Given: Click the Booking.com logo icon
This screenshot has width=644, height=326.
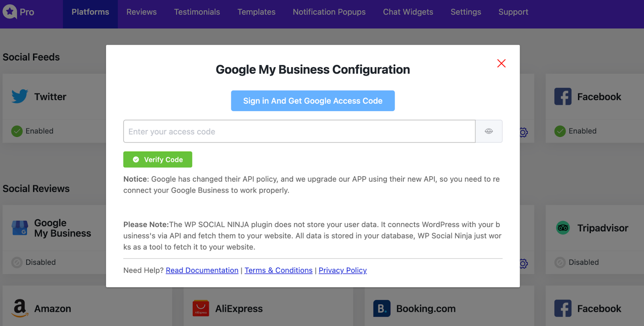Looking at the screenshot, I should pos(382,308).
